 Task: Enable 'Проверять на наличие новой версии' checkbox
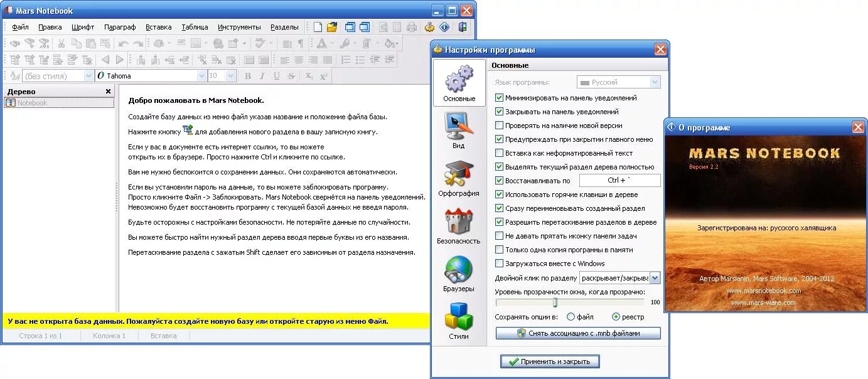pos(500,125)
